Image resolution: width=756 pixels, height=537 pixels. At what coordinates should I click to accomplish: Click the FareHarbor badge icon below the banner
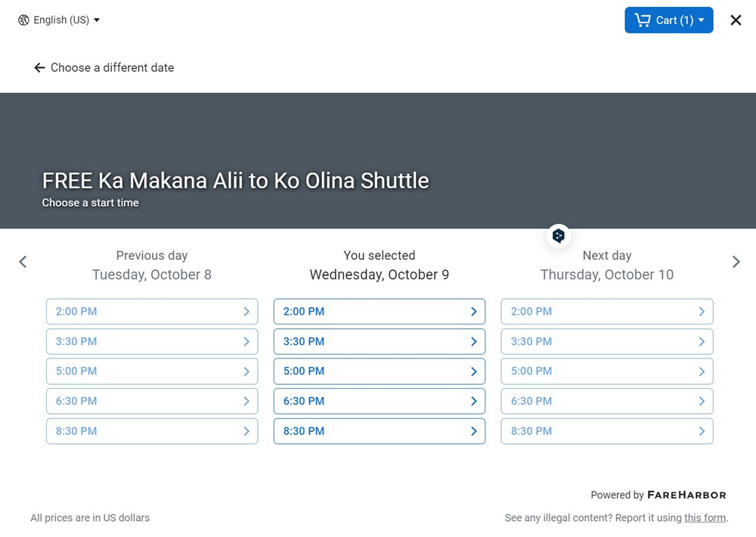pyautogui.click(x=559, y=236)
